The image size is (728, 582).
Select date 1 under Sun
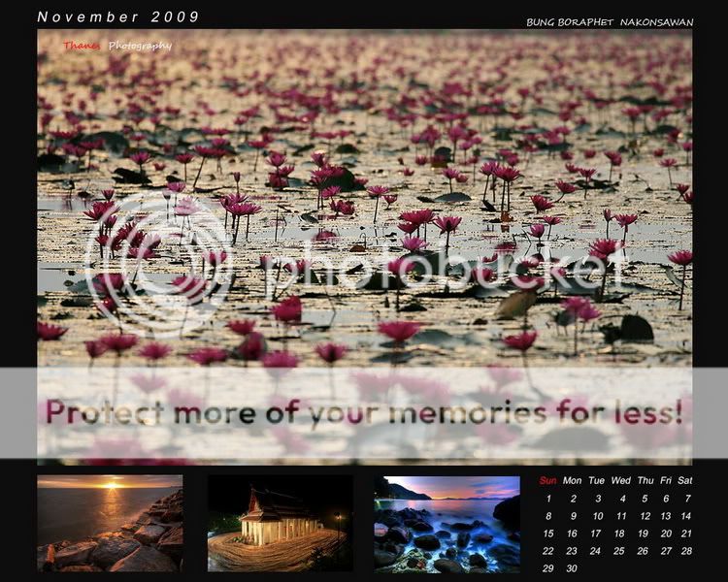(548, 499)
